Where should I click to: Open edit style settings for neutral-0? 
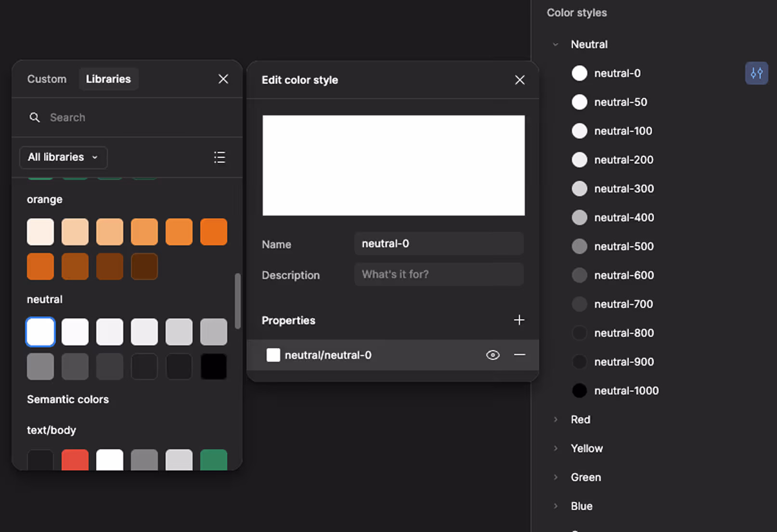(x=756, y=73)
